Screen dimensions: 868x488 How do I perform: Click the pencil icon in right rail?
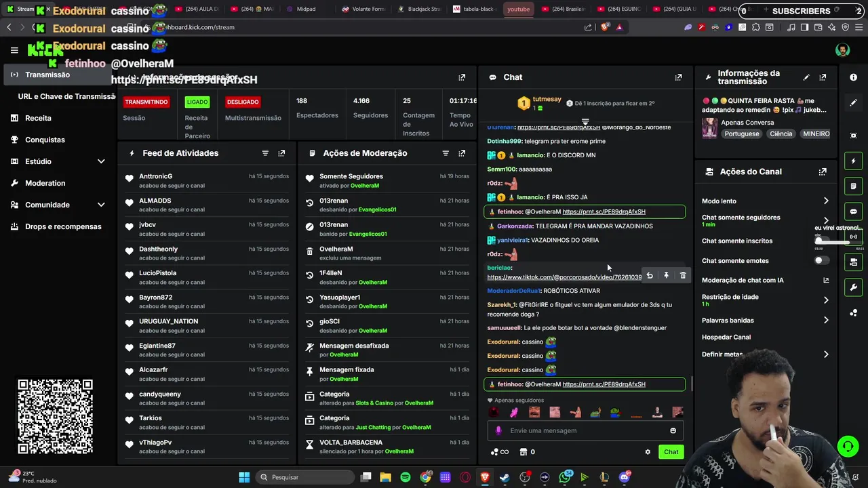854,103
